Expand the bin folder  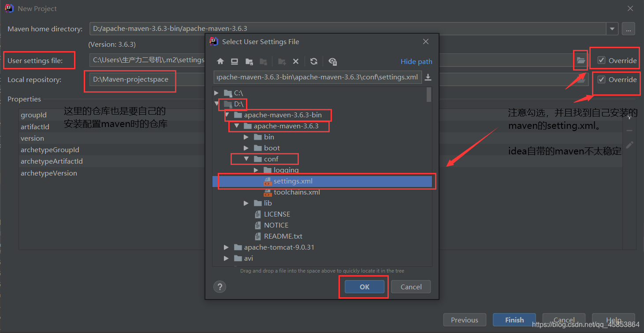246,137
